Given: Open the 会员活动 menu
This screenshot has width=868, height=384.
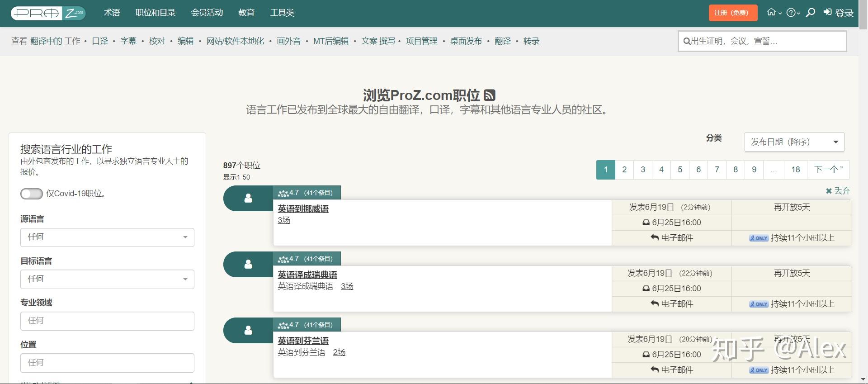Looking at the screenshot, I should coord(207,13).
